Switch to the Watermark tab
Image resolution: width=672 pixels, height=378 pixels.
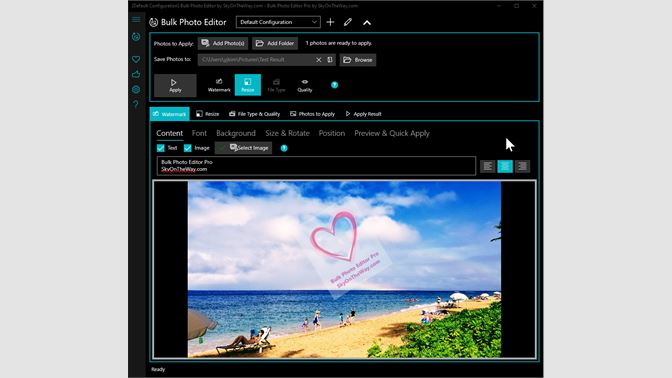pyautogui.click(x=170, y=114)
